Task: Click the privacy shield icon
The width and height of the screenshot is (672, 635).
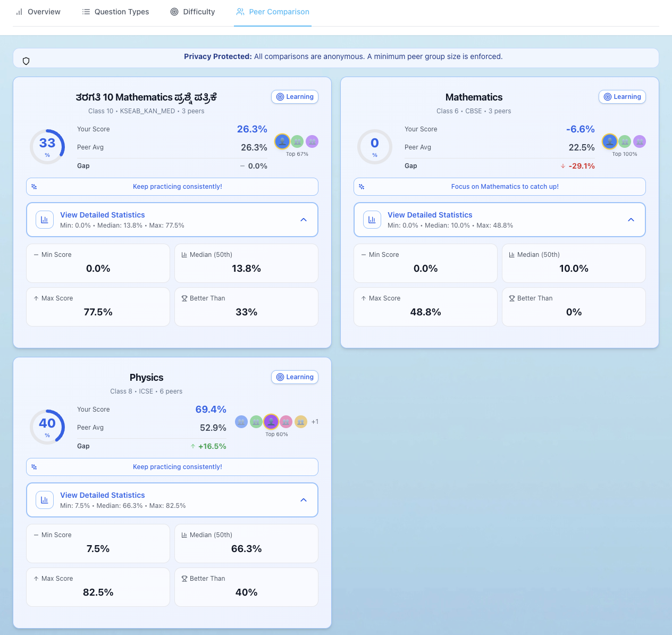Action: pos(26,61)
